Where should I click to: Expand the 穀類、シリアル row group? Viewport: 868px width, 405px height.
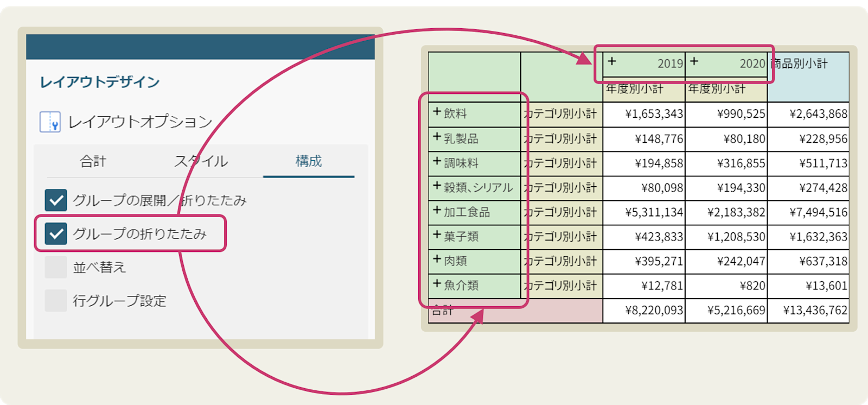tap(437, 185)
